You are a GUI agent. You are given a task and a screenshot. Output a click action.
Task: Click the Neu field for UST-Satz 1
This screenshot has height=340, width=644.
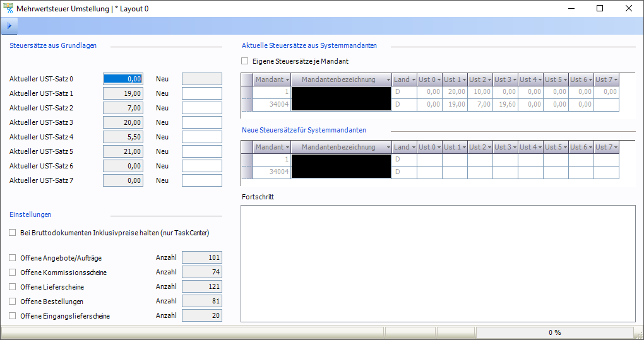(202, 93)
